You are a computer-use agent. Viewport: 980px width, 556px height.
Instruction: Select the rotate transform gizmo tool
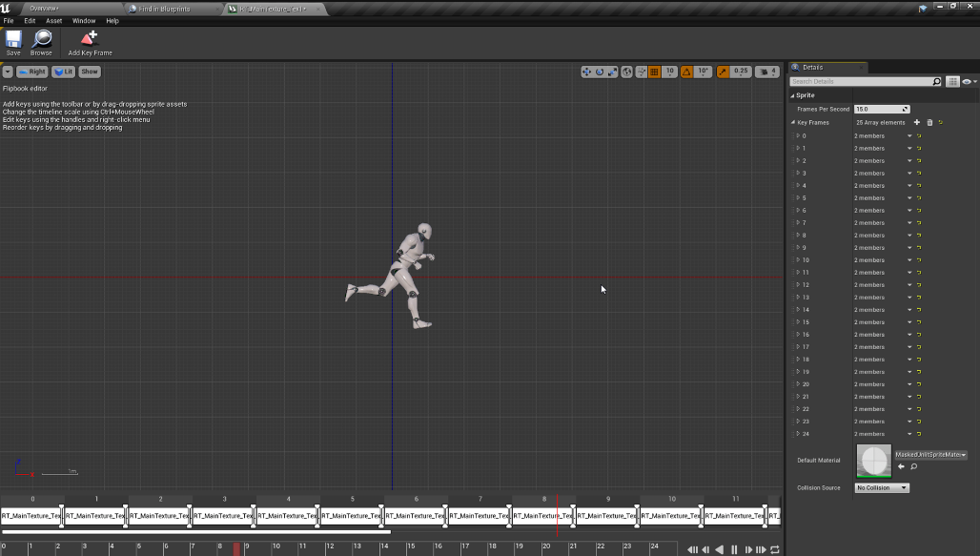(600, 72)
